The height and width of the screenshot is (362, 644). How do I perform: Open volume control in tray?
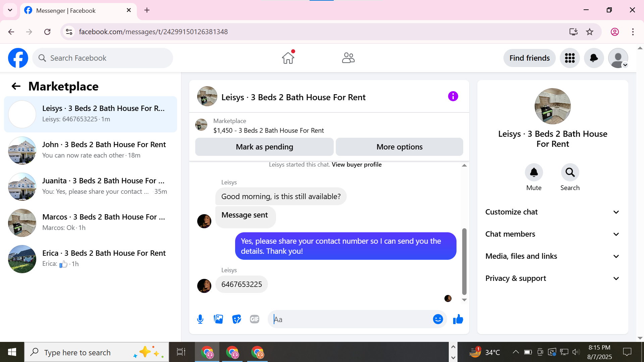[x=576, y=352]
